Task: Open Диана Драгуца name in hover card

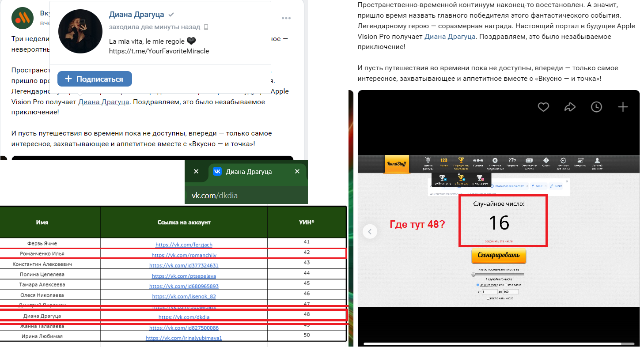Action: 137,15
